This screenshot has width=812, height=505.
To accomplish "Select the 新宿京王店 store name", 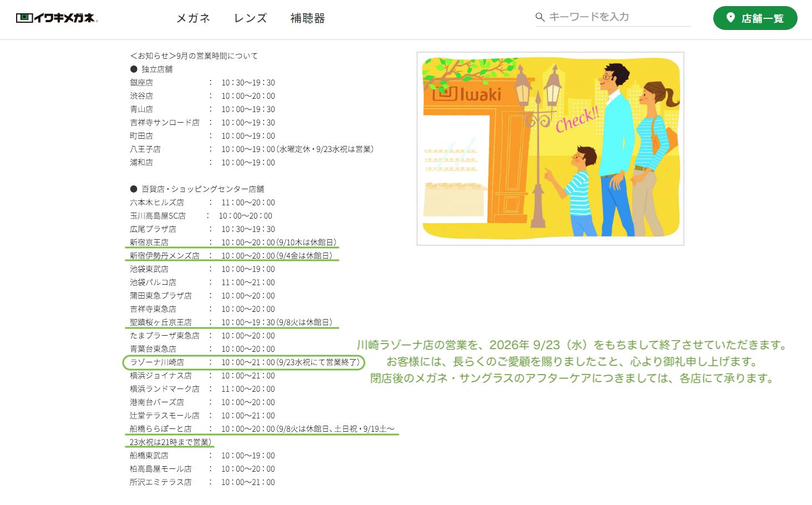I will [149, 243].
